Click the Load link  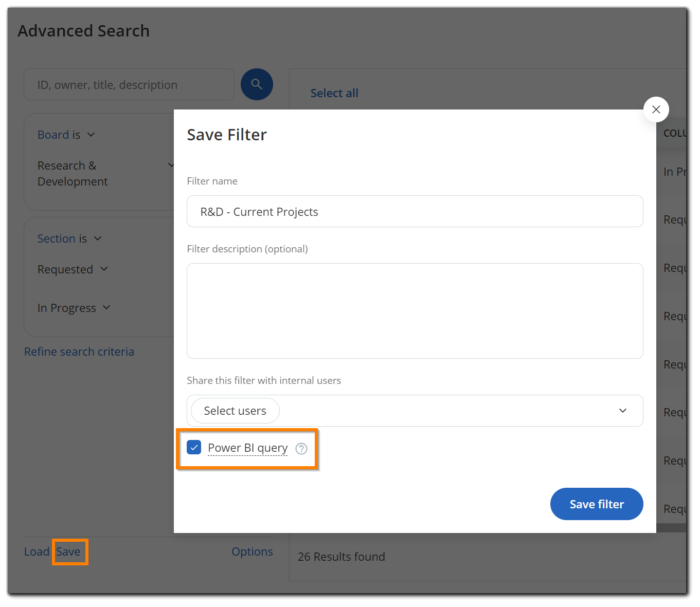pos(37,551)
